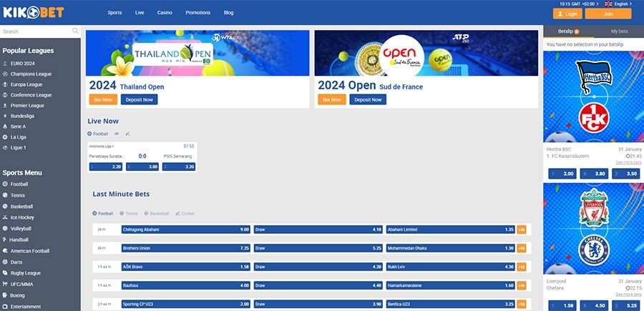The width and height of the screenshot is (644, 311).
Task: Click See more bets for Hertha BSC match
Action: (x=628, y=162)
